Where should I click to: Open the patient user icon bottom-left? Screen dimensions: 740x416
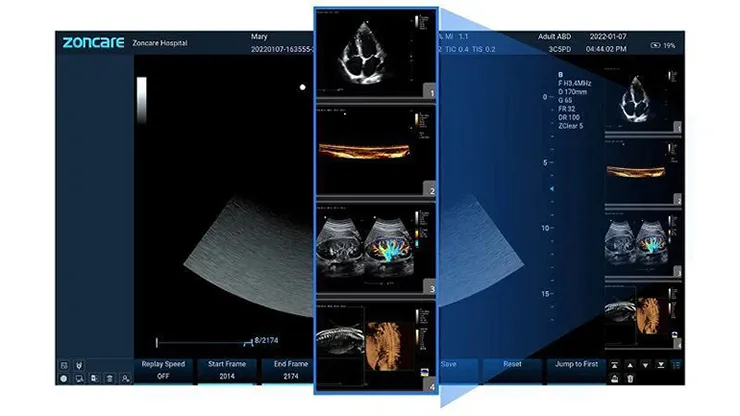click(x=125, y=379)
